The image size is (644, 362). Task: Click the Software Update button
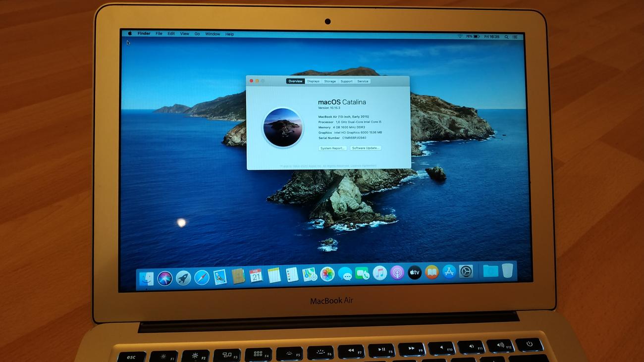[x=366, y=148]
